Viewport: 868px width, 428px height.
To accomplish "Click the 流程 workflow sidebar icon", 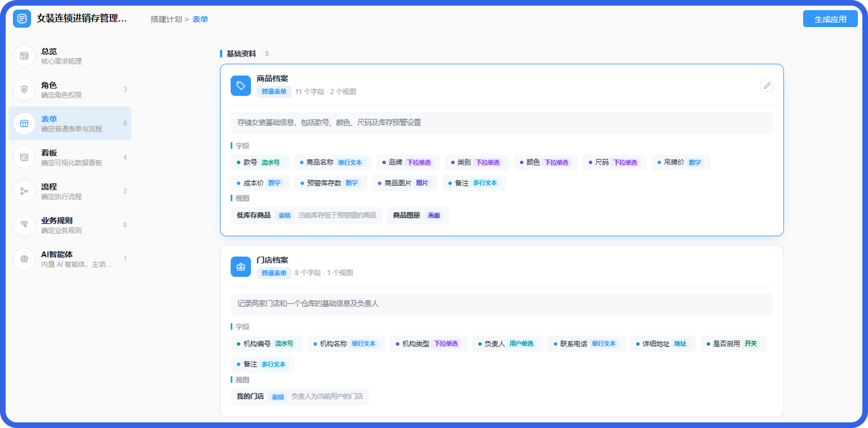I will (24, 191).
